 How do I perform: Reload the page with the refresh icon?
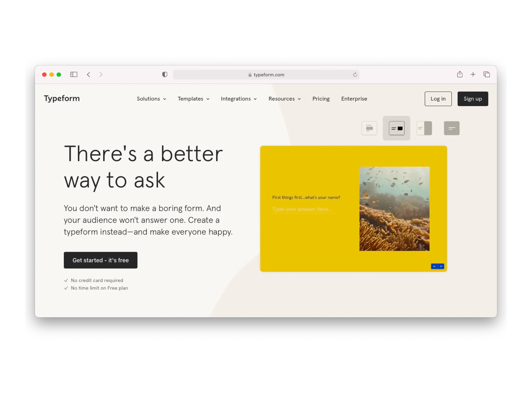355,75
